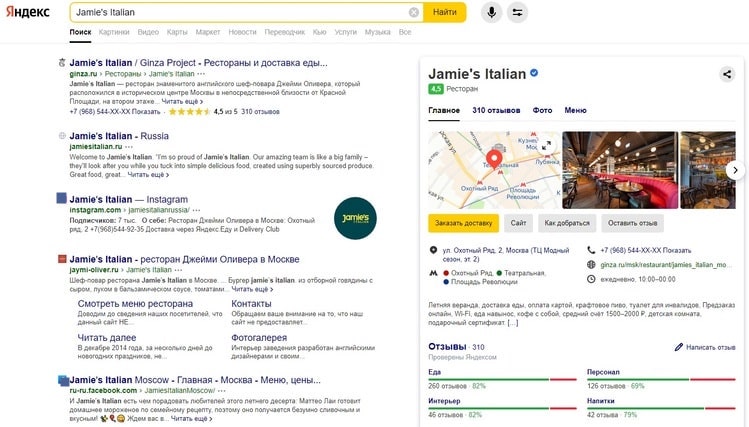Open the restaurant interior photo with red sofa
The height and width of the screenshot is (427, 749).
[x=620, y=170]
